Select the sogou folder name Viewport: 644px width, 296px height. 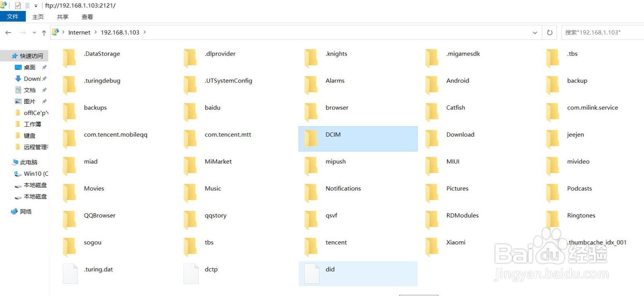coord(92,242)
